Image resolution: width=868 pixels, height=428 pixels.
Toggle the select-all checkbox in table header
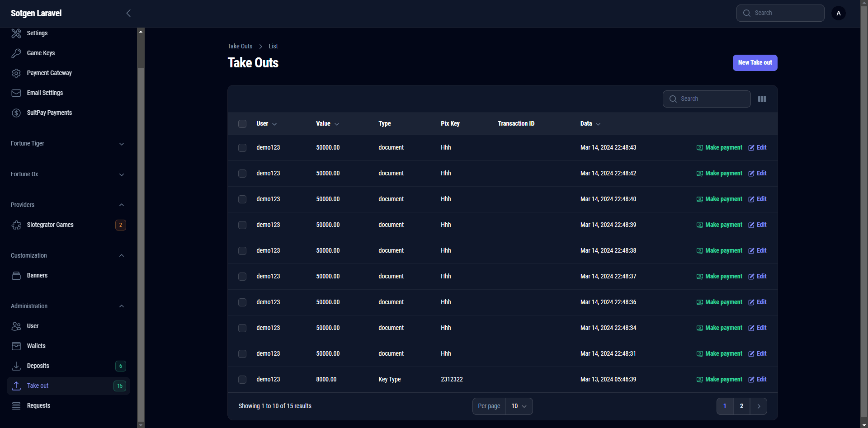[242, 124]
